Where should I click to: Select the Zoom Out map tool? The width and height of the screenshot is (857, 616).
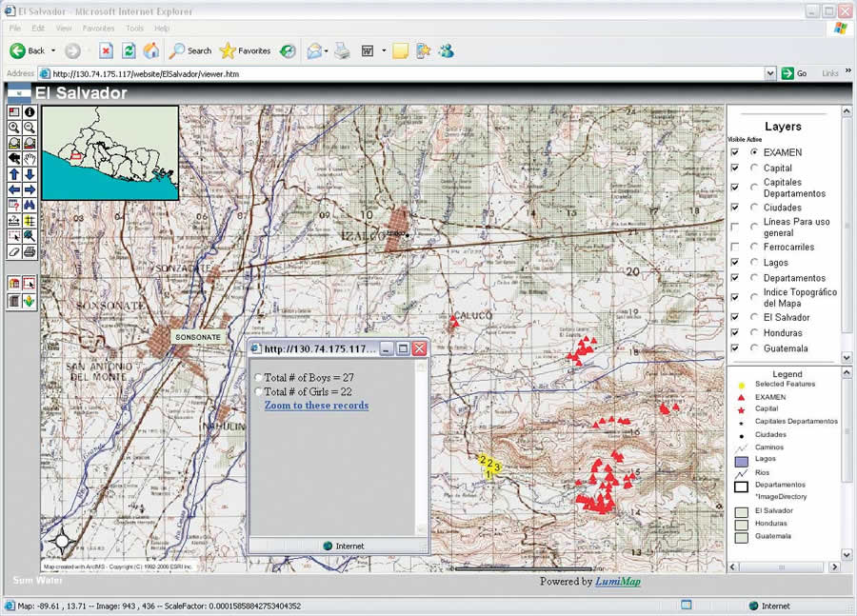(30, 127)
